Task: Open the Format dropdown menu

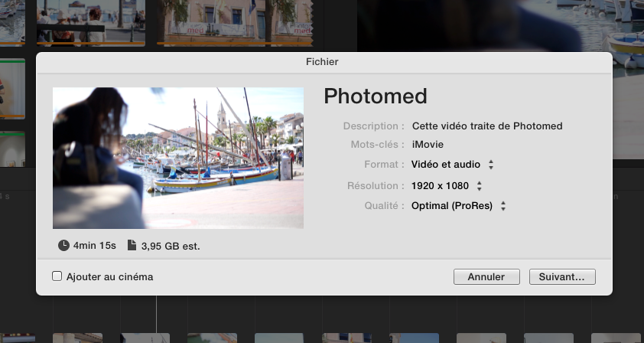Action: point(452,165)
